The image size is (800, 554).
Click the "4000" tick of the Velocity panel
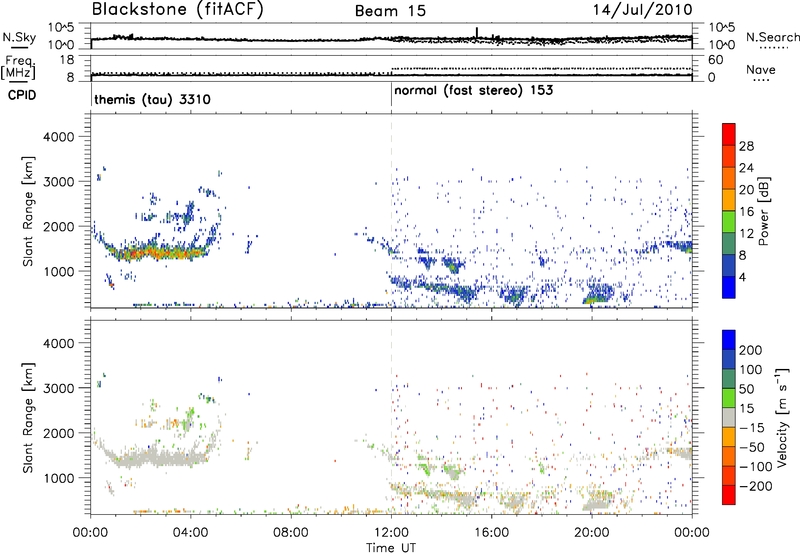pyautogui.click(x=58, y=343)
